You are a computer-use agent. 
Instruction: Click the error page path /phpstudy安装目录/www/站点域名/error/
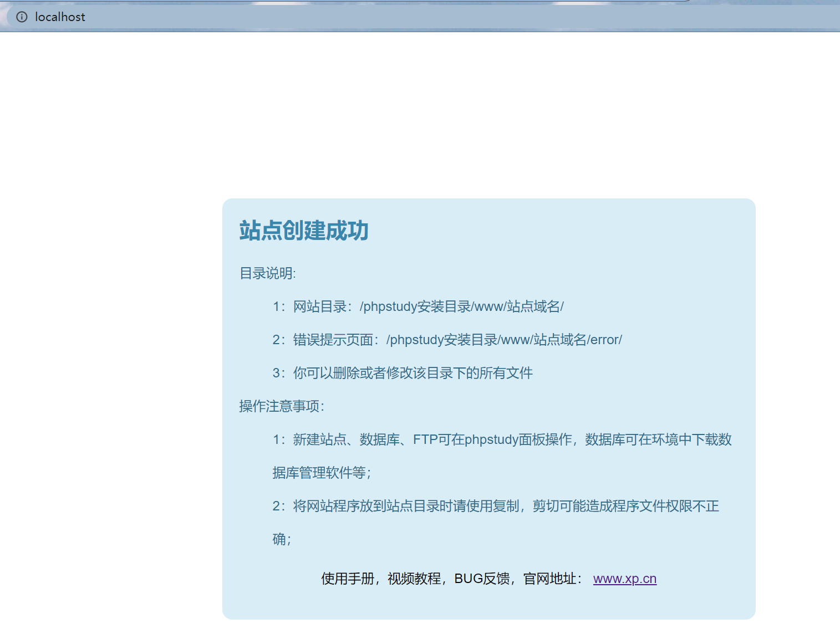pos(504,340)
